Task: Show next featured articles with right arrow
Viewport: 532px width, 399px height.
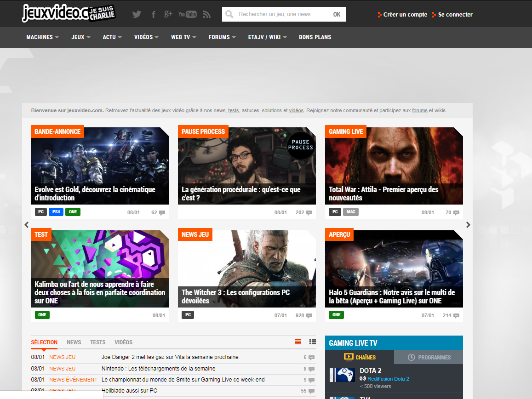Action: tap(468, 225)
